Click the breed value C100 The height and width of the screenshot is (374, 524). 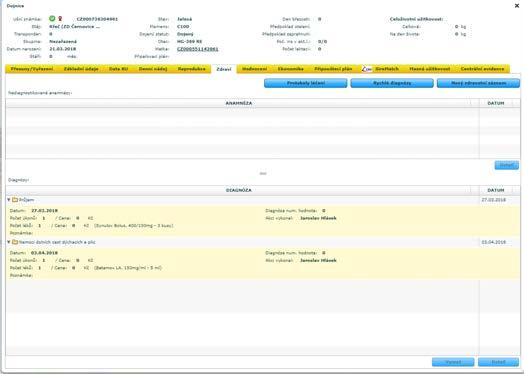tap(183, 26)
